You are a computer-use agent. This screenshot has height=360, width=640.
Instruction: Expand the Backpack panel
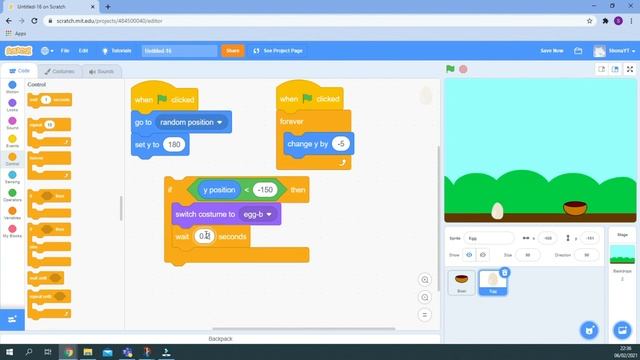click(x=220, y=339)
